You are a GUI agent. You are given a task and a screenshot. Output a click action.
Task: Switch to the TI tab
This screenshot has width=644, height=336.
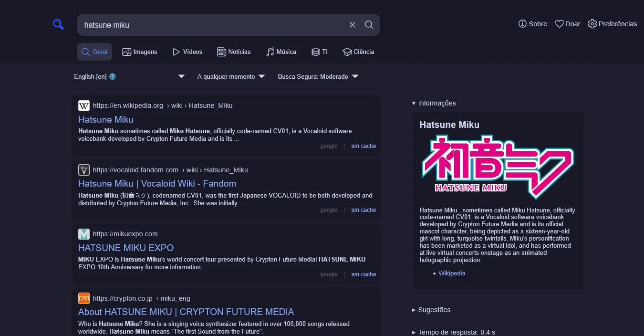(319, 52)
